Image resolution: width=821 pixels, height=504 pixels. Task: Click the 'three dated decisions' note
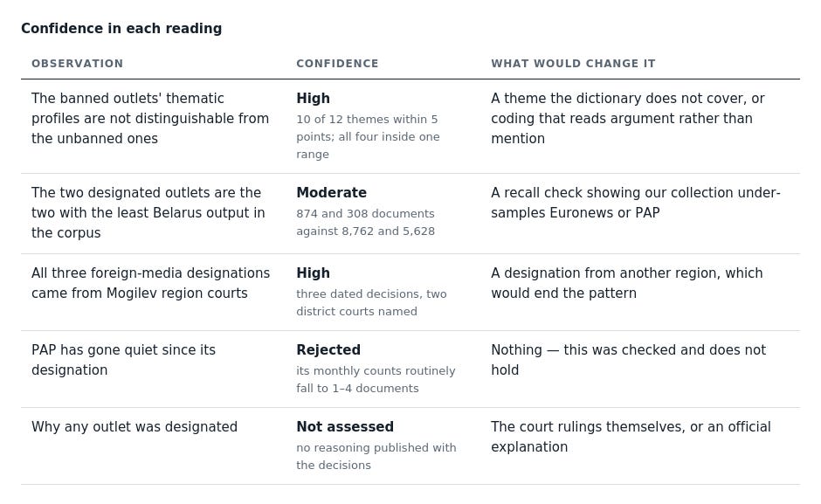pyautogui.click(x=371, y=302)
